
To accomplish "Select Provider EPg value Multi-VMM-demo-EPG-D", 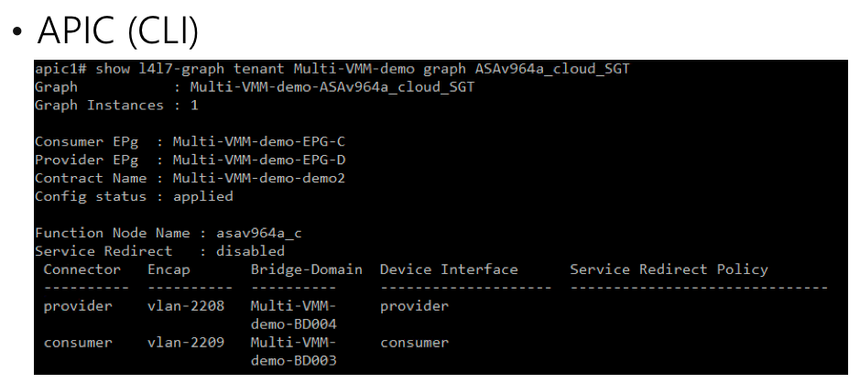I will pyautogui.click(x=259, y=160).
